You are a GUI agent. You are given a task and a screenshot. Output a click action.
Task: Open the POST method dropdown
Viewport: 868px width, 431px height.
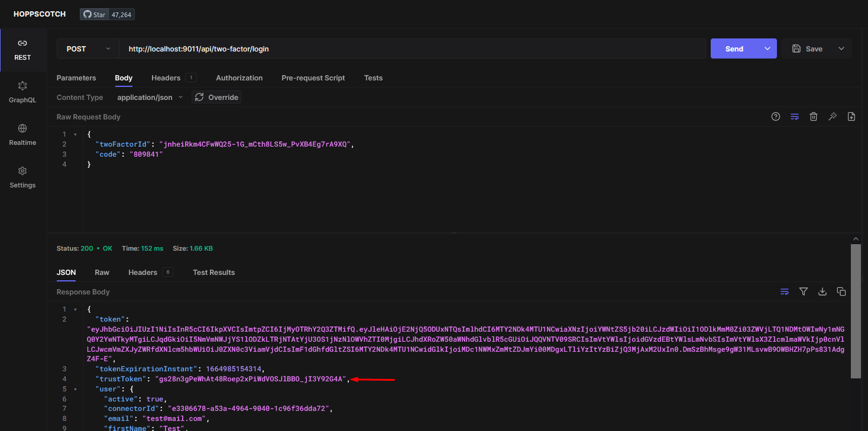tap(88, 48)
